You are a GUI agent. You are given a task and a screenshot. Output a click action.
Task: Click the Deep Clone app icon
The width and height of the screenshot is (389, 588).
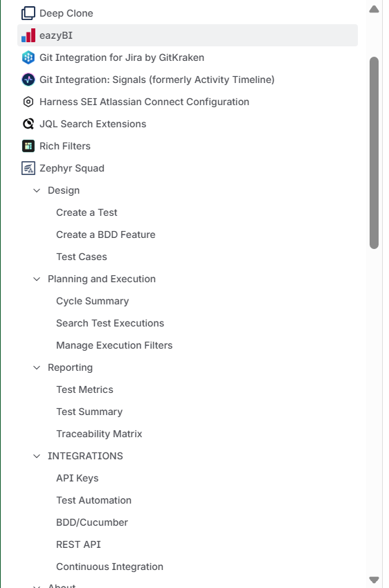(x=28, y=13)
